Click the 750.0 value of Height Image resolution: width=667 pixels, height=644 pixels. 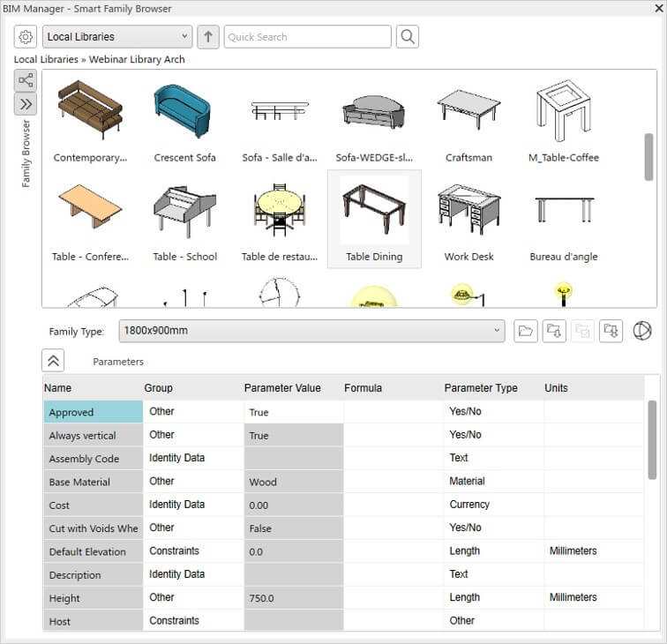click(x=294, y=598)
